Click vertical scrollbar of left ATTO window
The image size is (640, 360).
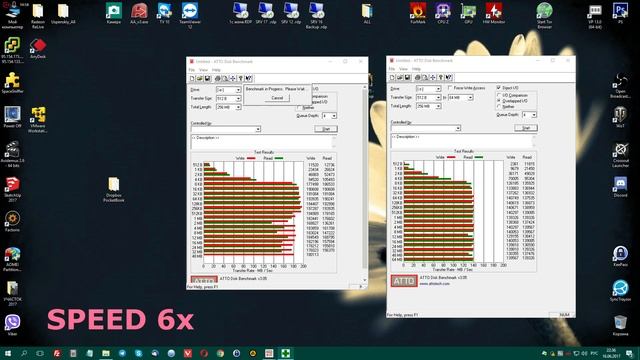tap(365, 184)
